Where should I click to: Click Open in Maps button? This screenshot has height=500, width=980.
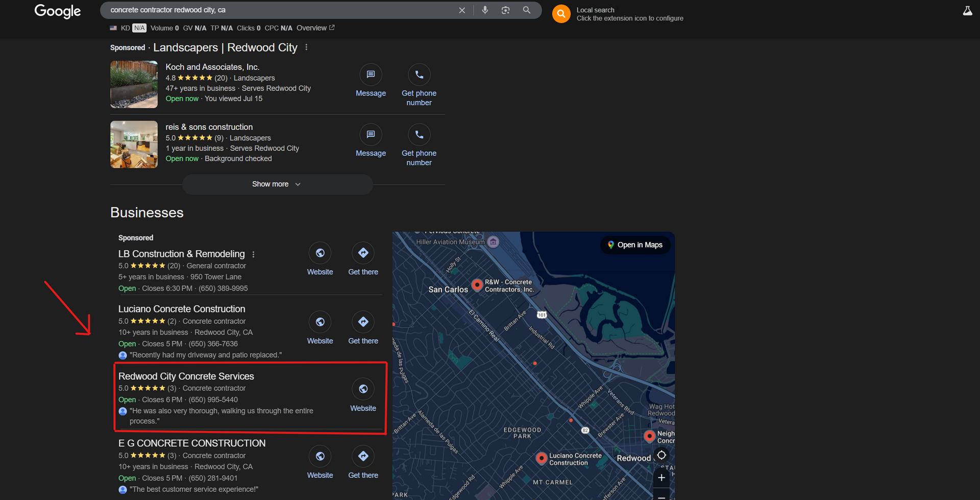click(635, 245)
